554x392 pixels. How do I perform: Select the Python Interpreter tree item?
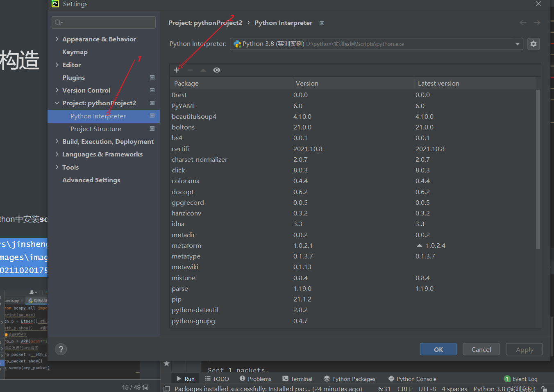pyautogui.click(x=104, y=116)
